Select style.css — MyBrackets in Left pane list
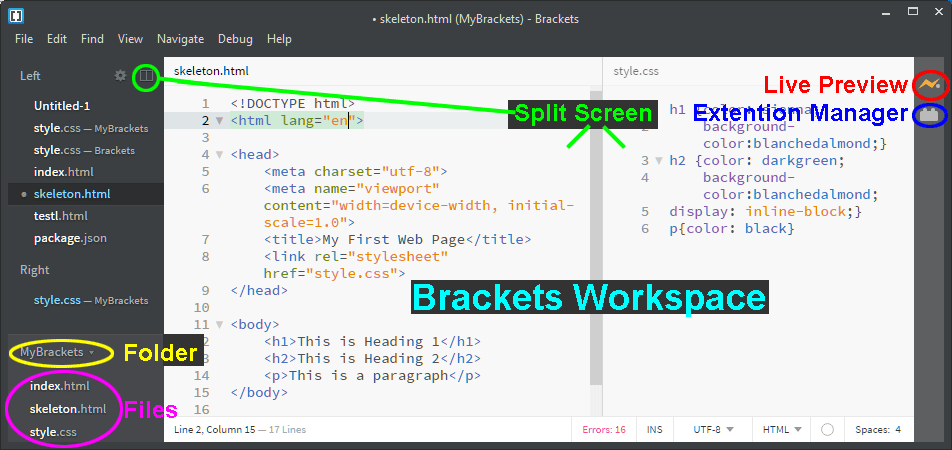Viewport: 952px width, 450px height. 91,128
